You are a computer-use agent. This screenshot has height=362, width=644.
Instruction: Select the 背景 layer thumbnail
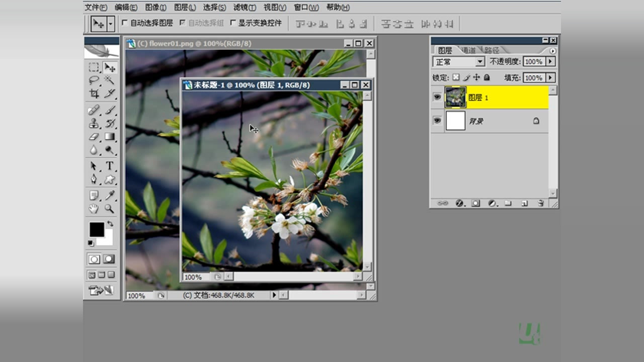pyautogui.click(x=455, y=121)
